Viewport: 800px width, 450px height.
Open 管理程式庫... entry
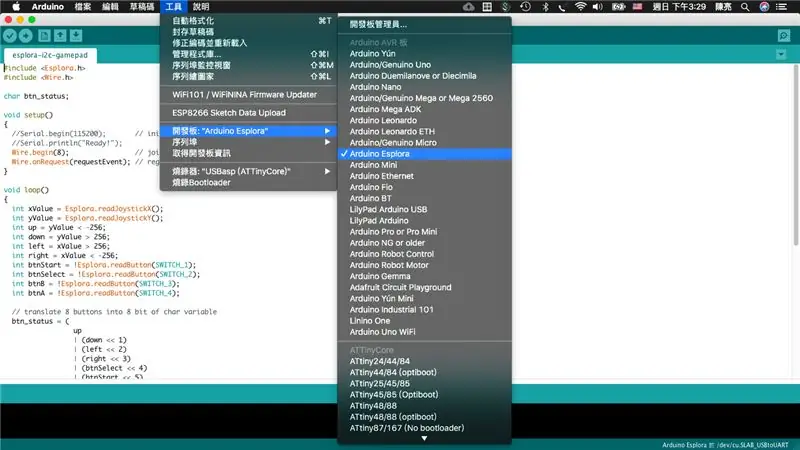coord(248,54)
